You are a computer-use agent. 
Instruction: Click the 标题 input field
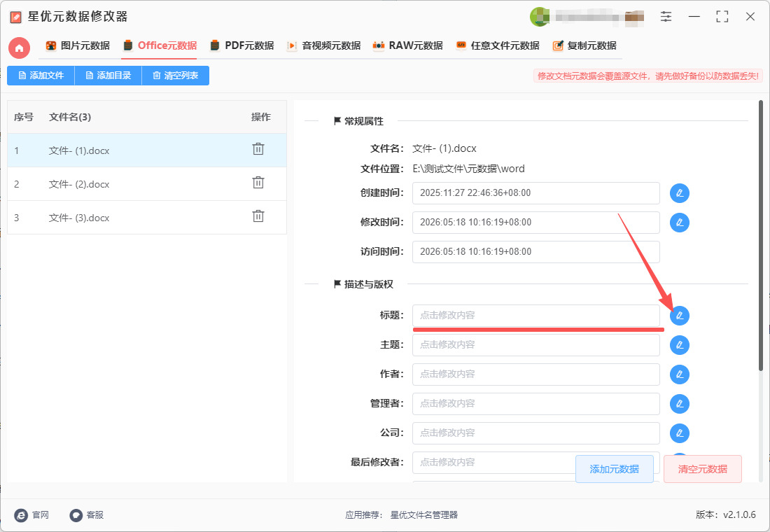535,316
